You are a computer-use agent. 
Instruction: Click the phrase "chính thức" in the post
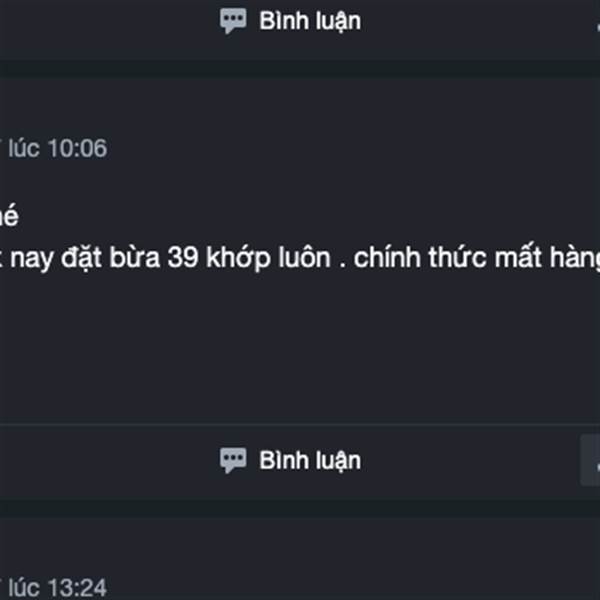[420, 257]
